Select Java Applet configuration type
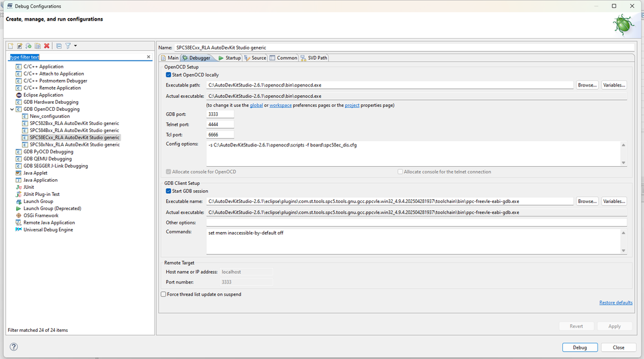 pyautogui.click(x=35, y=173)
